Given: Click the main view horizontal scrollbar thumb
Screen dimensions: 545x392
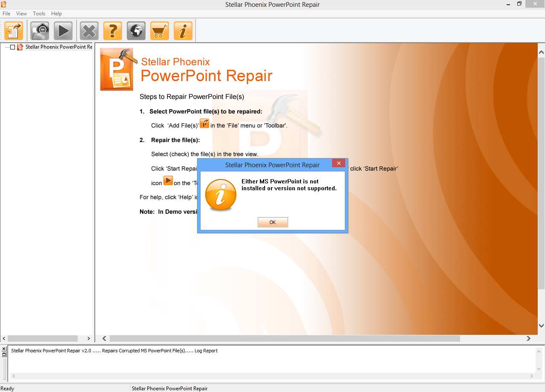Looking at the screenshot, I should pos(285,338).
